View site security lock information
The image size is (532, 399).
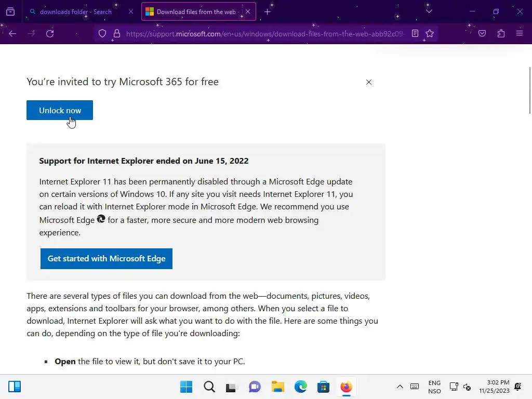pyautogui.click(x=117, y=34)
